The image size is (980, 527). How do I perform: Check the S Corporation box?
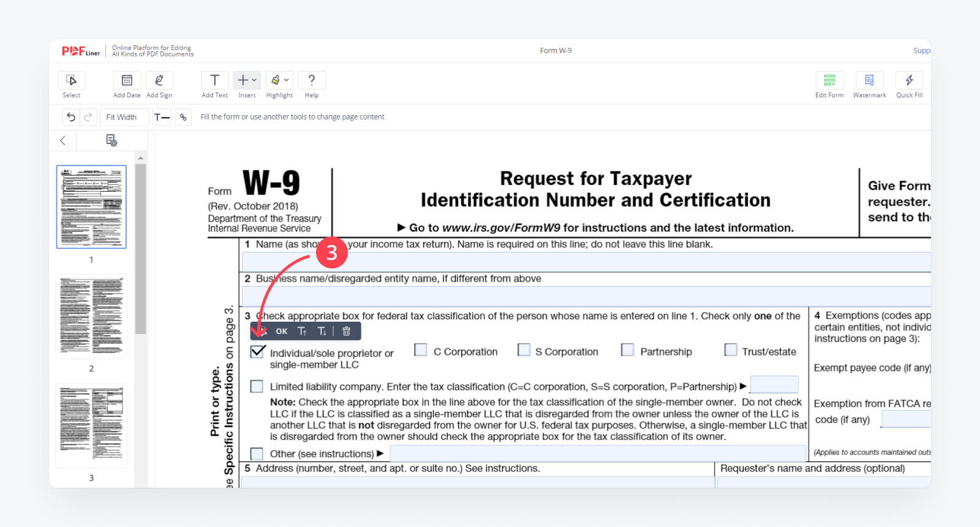click(x=524, y=350)
